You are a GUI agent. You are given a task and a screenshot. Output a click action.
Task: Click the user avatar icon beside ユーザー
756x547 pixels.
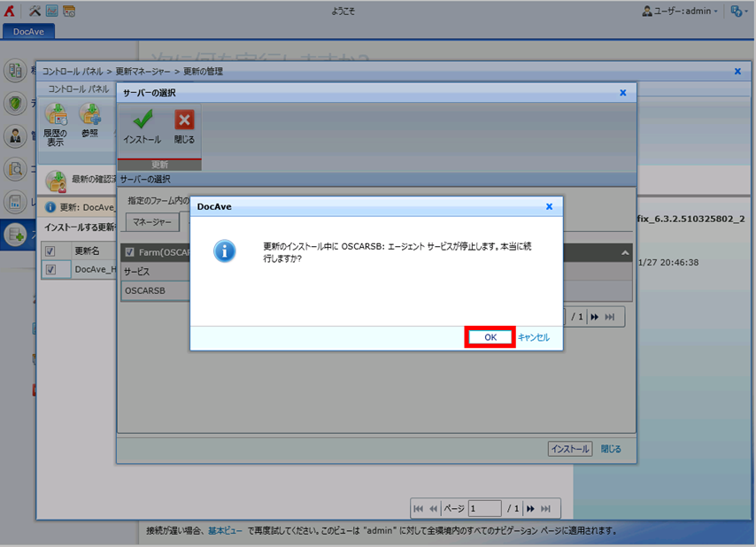tap(647, 12)
